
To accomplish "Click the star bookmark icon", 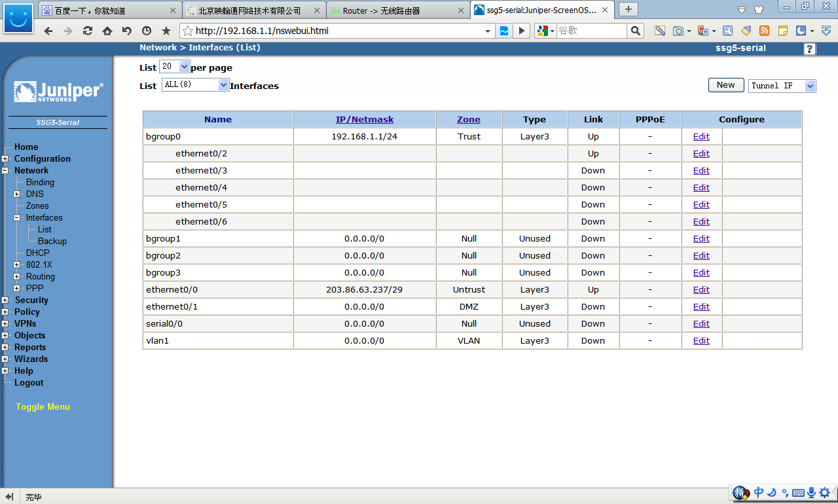I will pos(166,31).
